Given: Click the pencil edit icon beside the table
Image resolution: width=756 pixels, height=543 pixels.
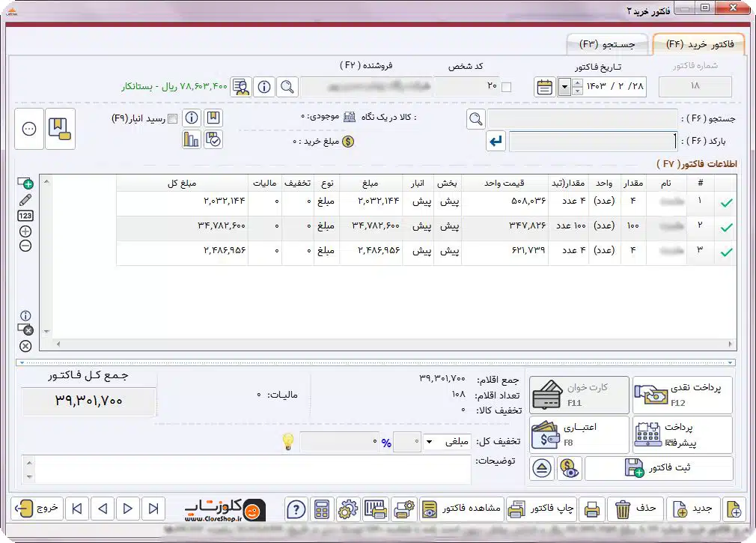Looking at the screenshot, I should point(25,200).
